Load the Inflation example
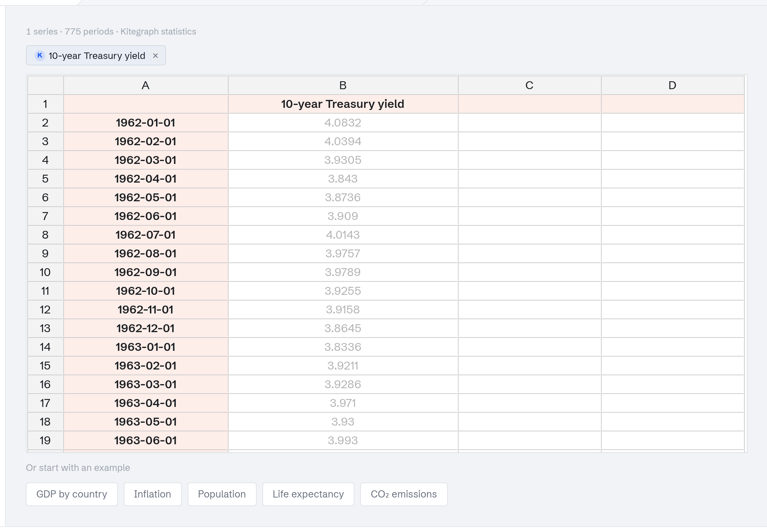 point(152,494)
